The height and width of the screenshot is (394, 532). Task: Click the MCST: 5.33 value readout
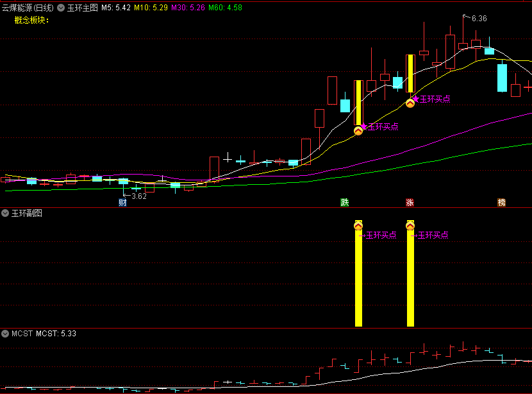[56, 334]
